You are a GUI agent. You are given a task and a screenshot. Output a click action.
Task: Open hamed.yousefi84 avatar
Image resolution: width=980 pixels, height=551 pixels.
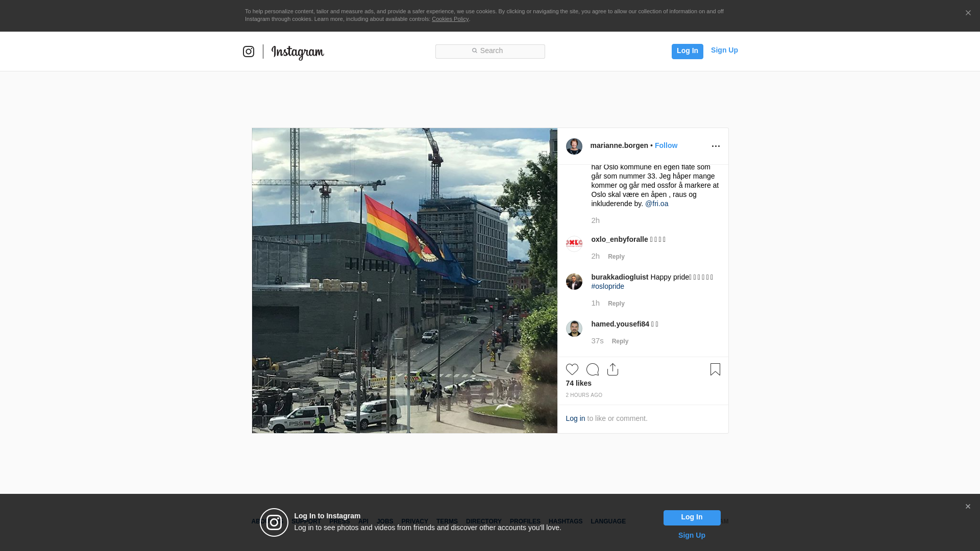(x=574, y=329)
